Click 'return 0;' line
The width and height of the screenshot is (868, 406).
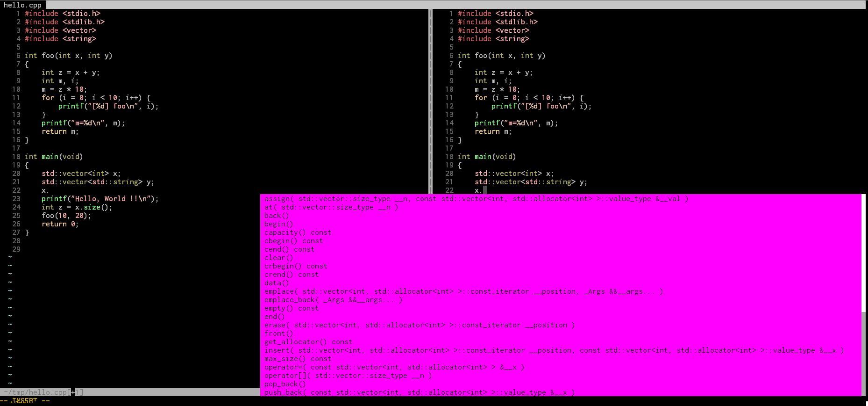coord(60,224)
